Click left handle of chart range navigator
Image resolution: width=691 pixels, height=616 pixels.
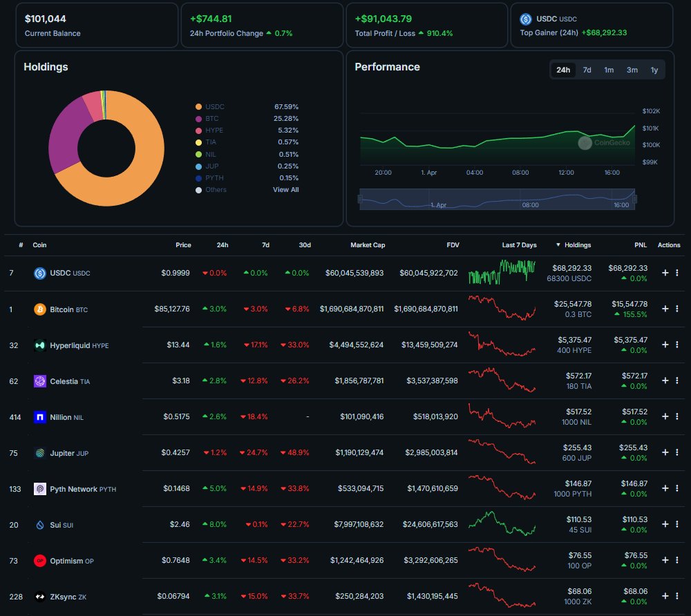(359, 199)
